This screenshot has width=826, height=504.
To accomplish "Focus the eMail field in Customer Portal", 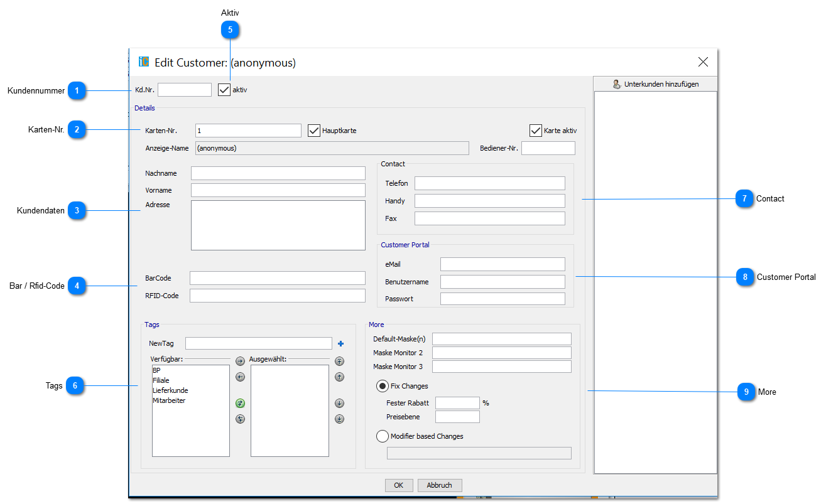I will (502, 264).
